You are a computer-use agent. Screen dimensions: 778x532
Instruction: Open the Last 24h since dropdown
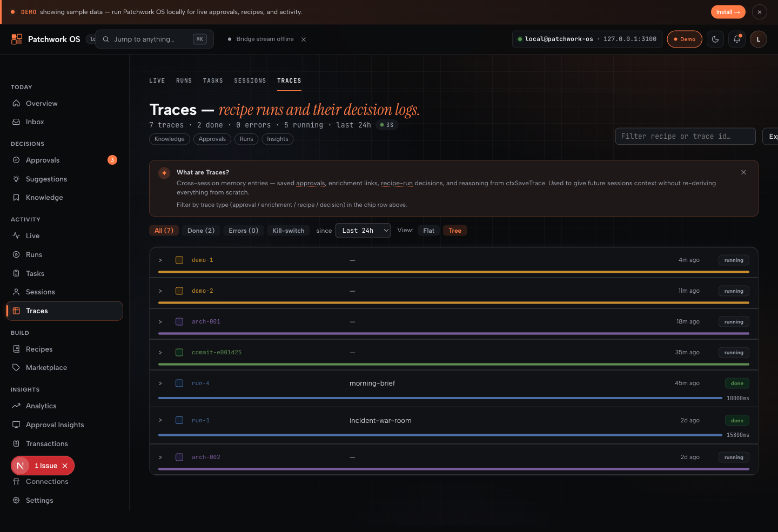[x=363, y=231]
